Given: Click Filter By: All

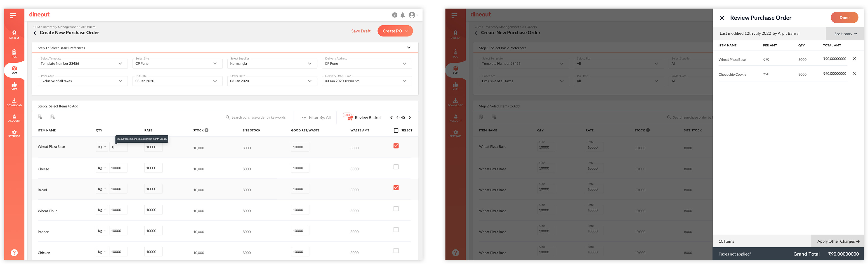Looking at the screenshot, I should tap(319, 117).
